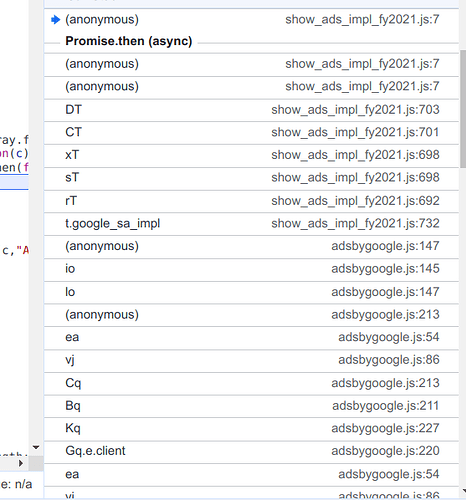The height and width of the screenshot is (500, 466).
Task: Select the xT call stack frame
Action: click(251, 155)
